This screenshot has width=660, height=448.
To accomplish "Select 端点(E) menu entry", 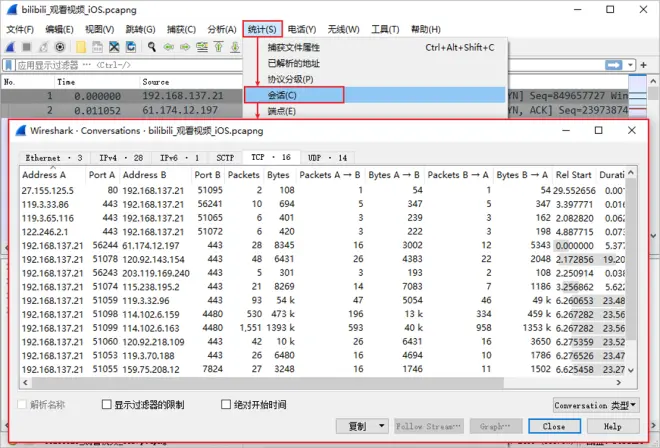I will point(375,111).
